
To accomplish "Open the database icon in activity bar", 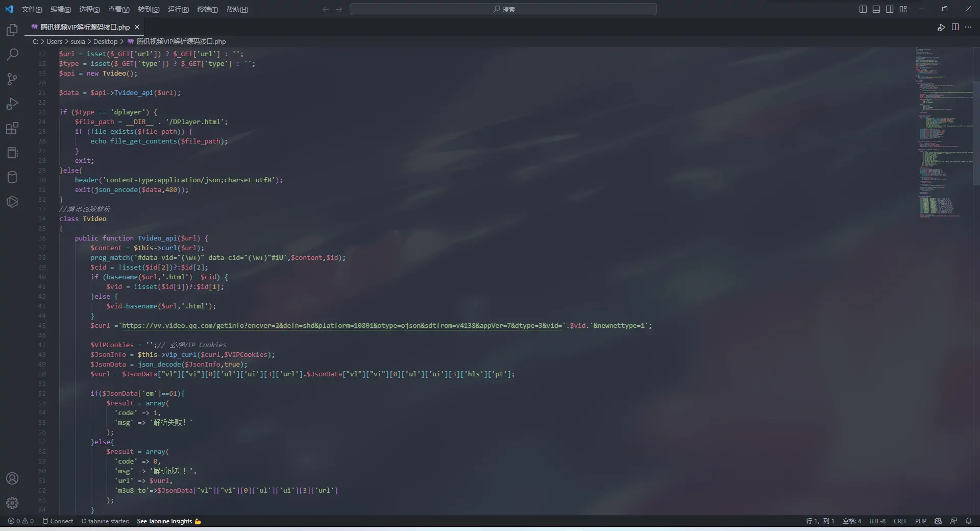I will [12, 177].
